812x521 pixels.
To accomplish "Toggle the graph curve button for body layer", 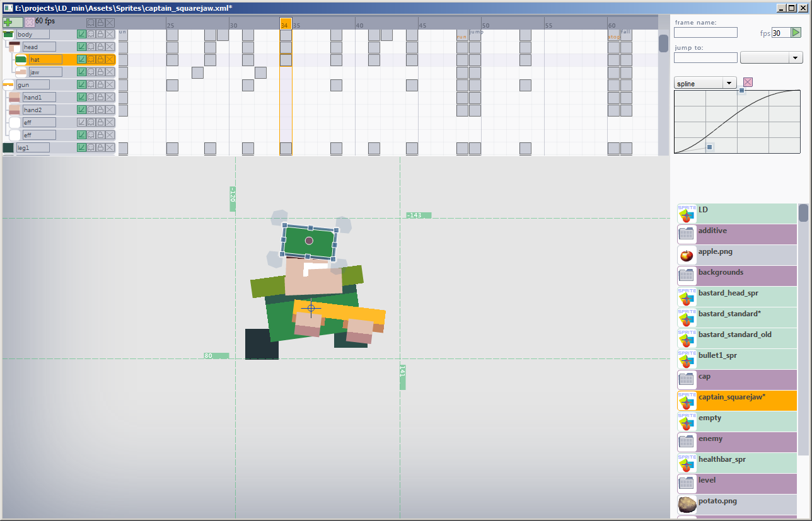I will [81, 34].
